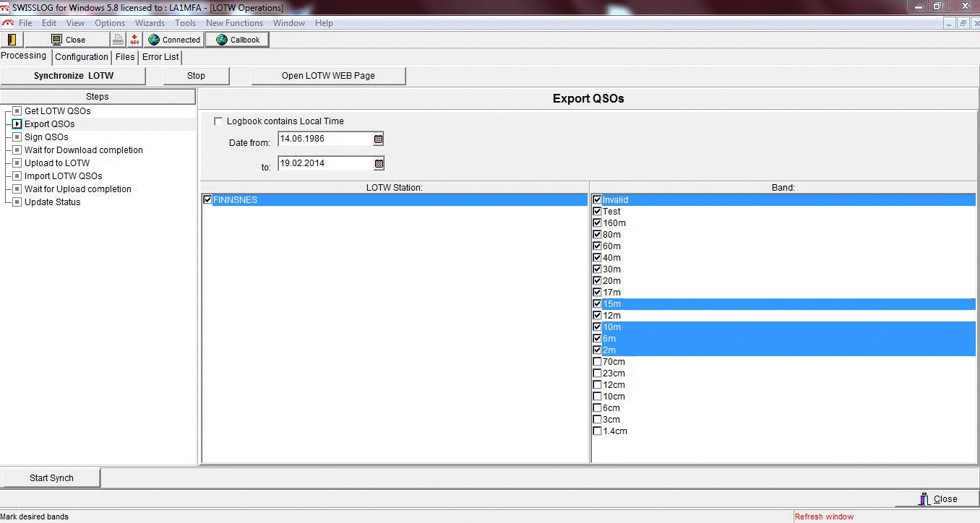Toggle the 2m band checkbox
The height and width of the screenshot is (523, 980).
click(597, 350)
